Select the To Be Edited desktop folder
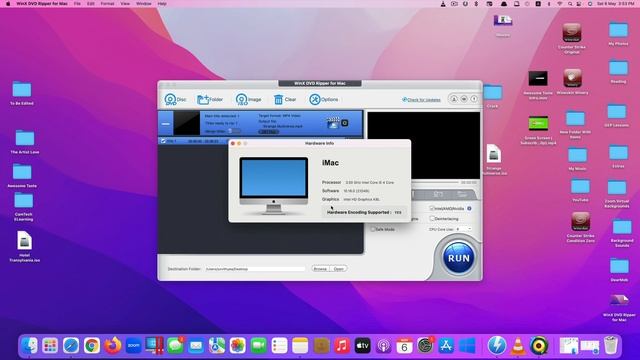This screenshot has height=360, width=640. [x=22, y=93]
